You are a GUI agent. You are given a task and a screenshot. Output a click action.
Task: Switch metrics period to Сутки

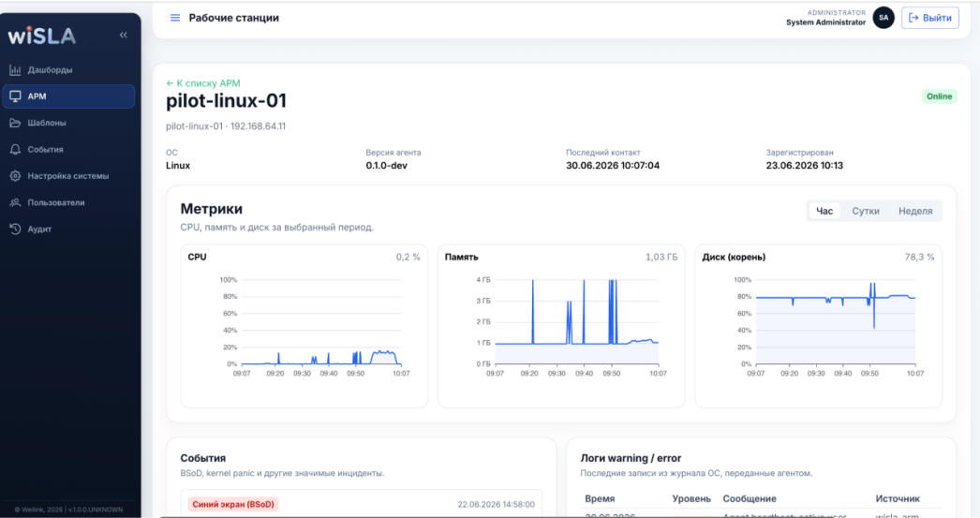tap(866, 211)
